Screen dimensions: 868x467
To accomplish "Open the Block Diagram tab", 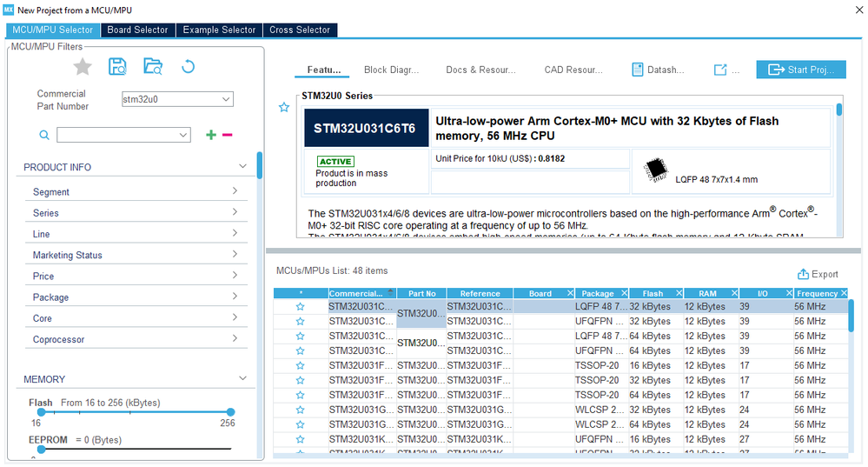I will coord(391,70).
